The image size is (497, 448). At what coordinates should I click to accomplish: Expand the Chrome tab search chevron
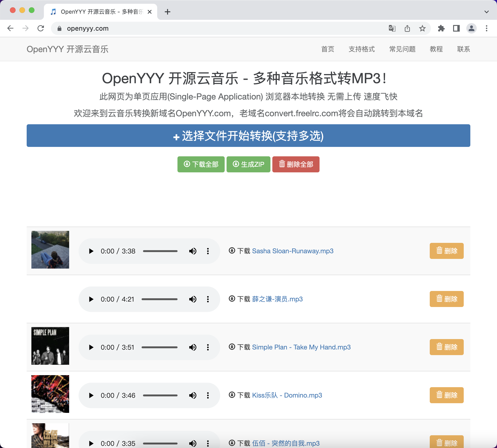[x=486, y=12]
